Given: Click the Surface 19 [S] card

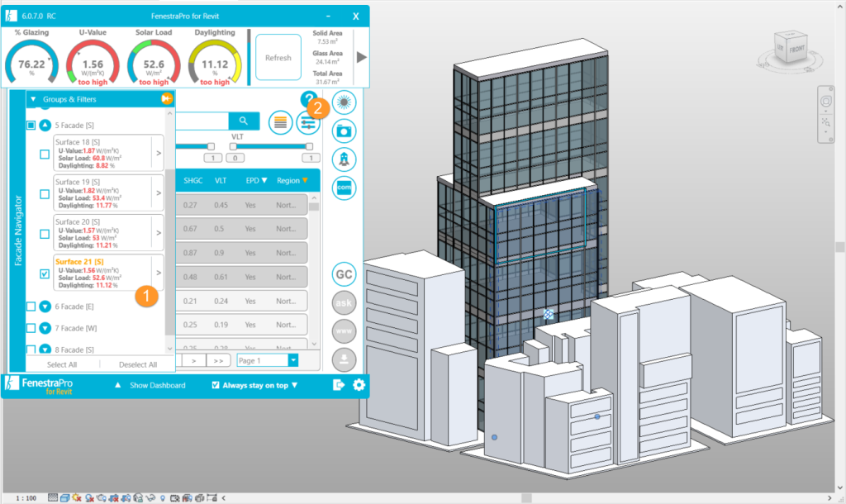Looking at the screenshot, I should click(108, 193).
